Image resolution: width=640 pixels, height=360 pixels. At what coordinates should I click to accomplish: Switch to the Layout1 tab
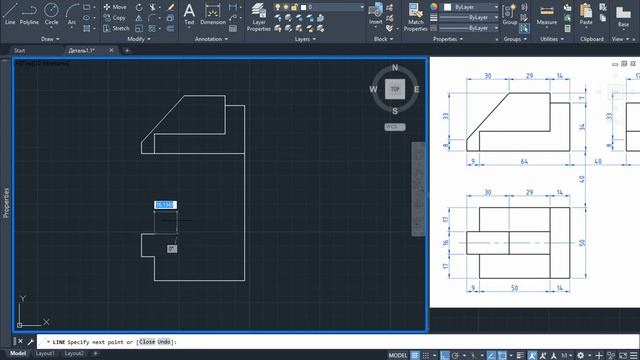click(44, 353)
